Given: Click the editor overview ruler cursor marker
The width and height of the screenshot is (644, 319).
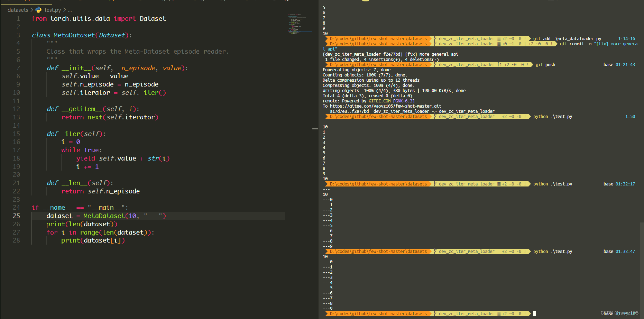Looking at the screenshot, I should pyautogui.click(x=315, y=129).
